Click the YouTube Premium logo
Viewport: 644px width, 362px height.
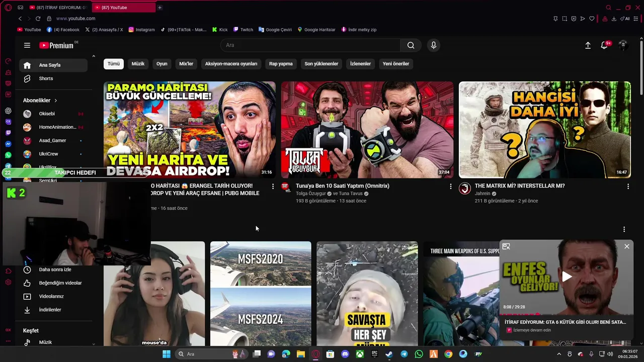57,45
